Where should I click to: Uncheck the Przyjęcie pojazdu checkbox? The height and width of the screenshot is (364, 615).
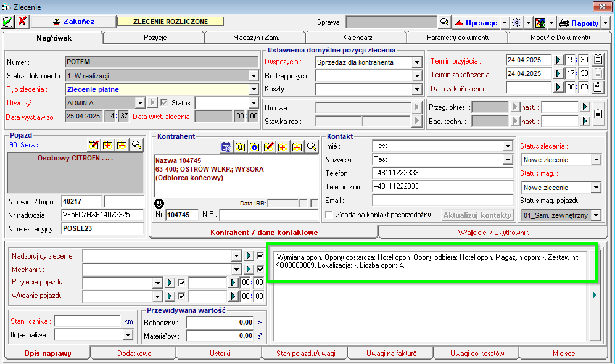[x=181, y=283]
